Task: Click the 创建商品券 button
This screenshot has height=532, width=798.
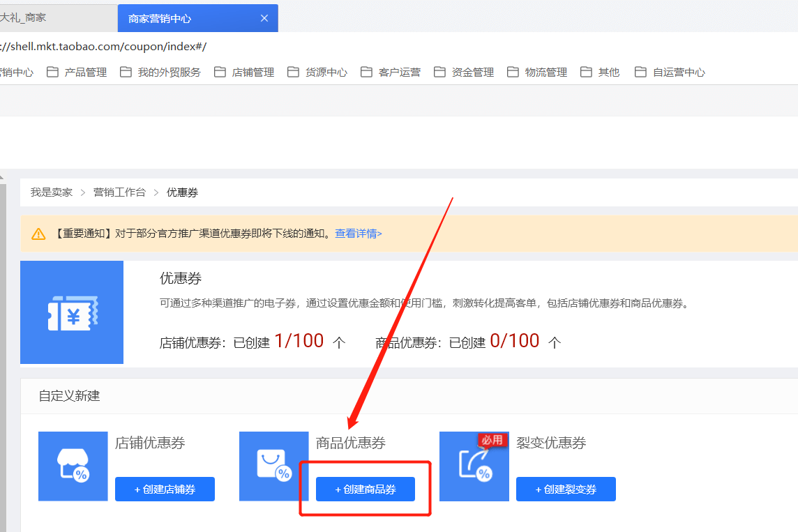Action: [366, 489]
